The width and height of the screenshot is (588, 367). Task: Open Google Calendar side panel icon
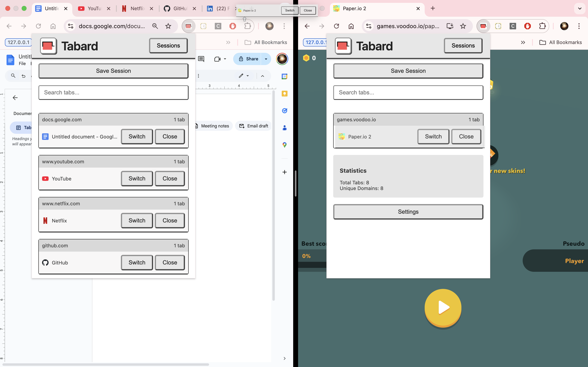pos(285,76)
